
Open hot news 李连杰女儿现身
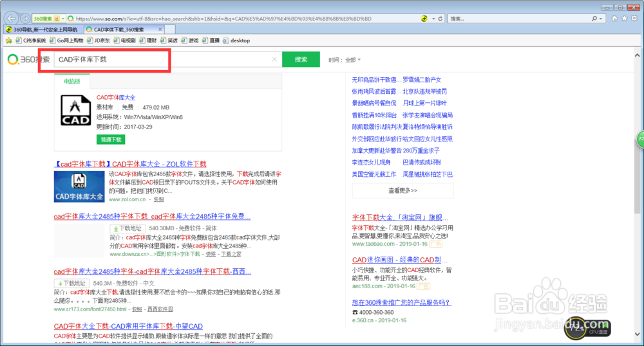(372, 162)
